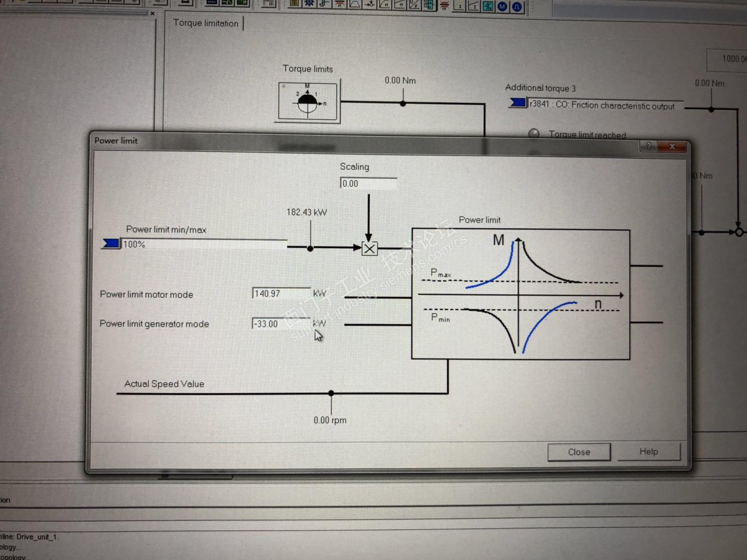Switch to the Torque limitation tab
Screen dimensions: 747x560
click(x=206, y=23)
